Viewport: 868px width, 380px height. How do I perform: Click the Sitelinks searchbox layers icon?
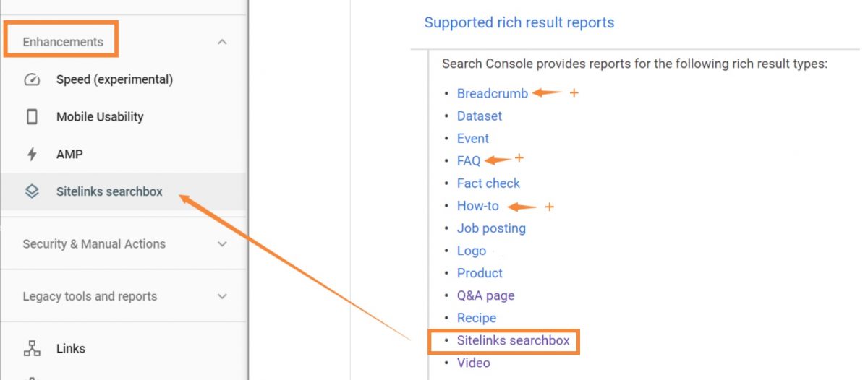click(32, 192)
